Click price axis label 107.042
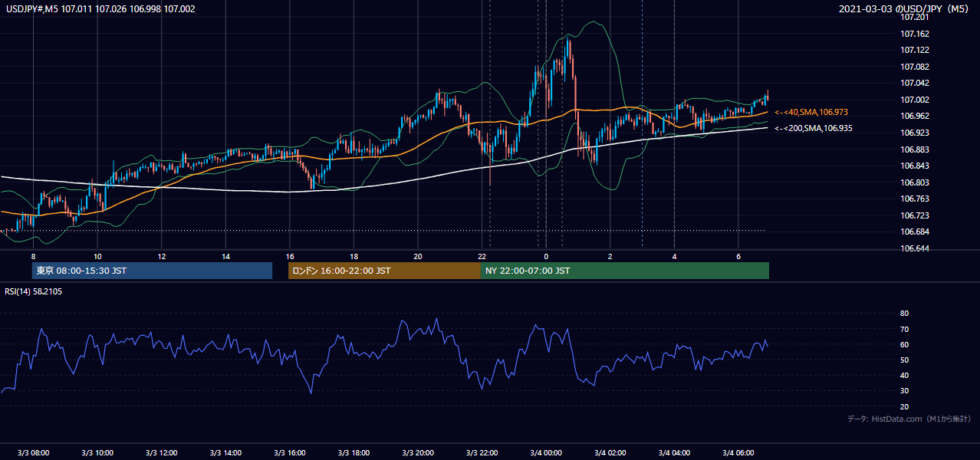 coord(915,83)
